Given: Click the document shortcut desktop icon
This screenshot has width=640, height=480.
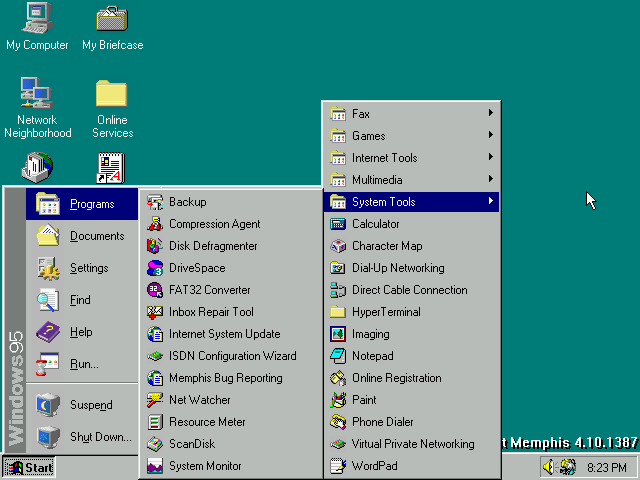Looking at the screenshot, I should [110, 168].
